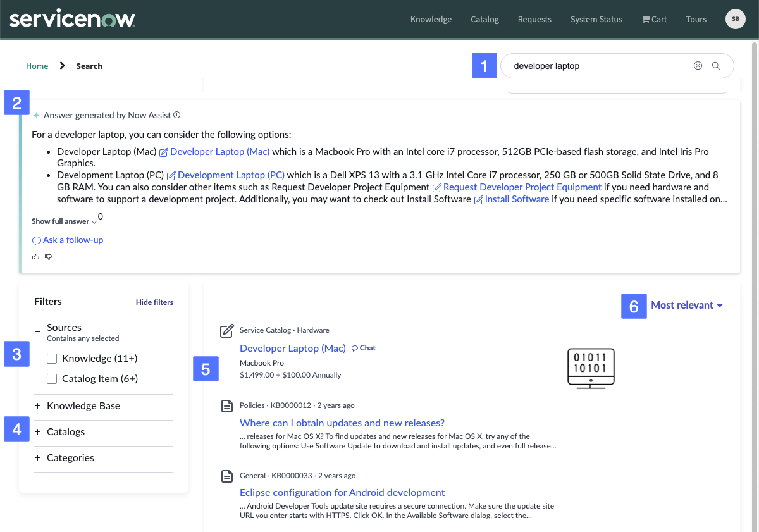Open the Development Laptop (PC) link in the answer
Screen dimensions: 759x532
point(226,175)
